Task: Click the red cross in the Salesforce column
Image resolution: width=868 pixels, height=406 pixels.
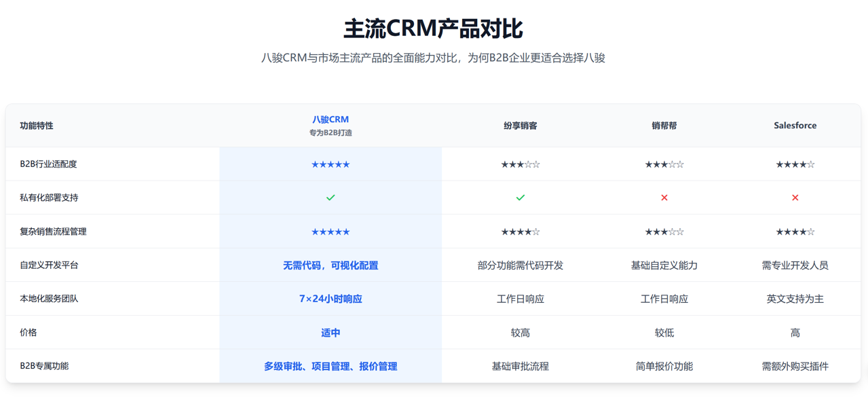Action: (x=795, y=198)
